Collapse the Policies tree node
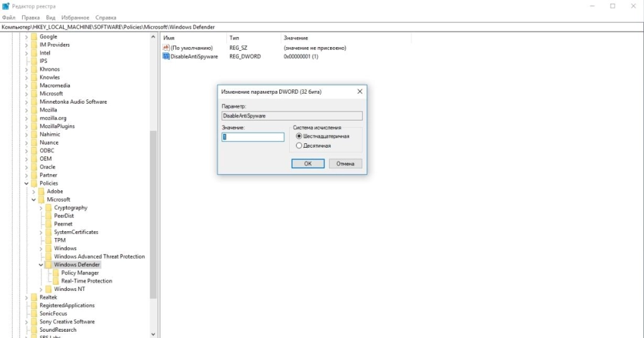This screenshot has height=338, width=644. 26,183
